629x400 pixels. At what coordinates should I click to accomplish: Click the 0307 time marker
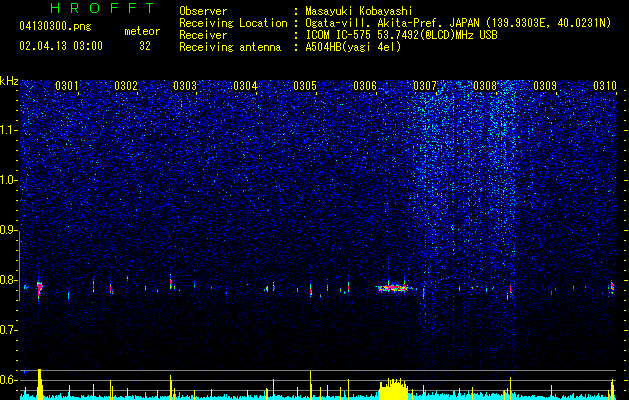(425, 86)
